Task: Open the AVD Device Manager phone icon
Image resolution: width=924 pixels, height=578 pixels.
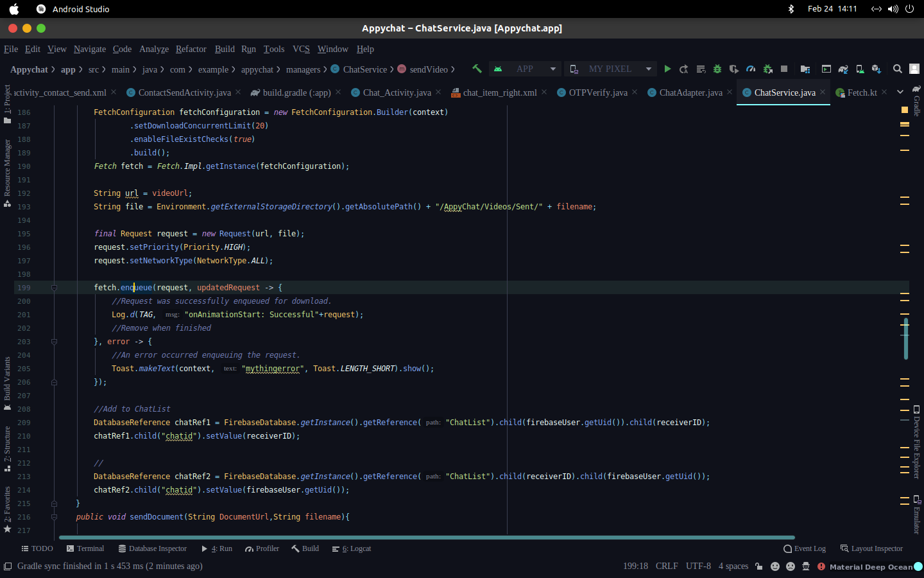Action: coord(859,69)
